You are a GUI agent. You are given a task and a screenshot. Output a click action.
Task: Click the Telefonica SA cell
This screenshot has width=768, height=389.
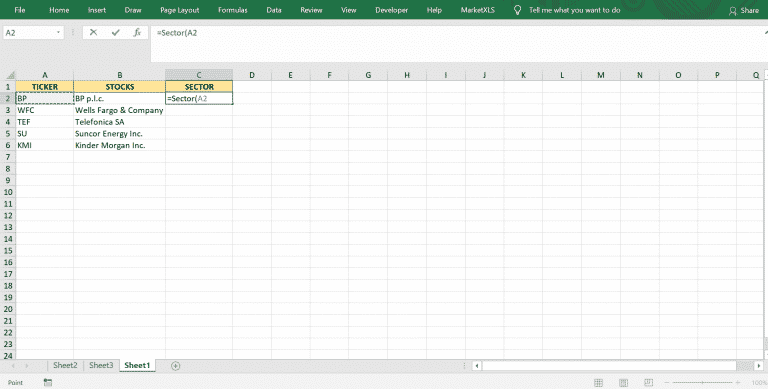[x=120, y=122]
